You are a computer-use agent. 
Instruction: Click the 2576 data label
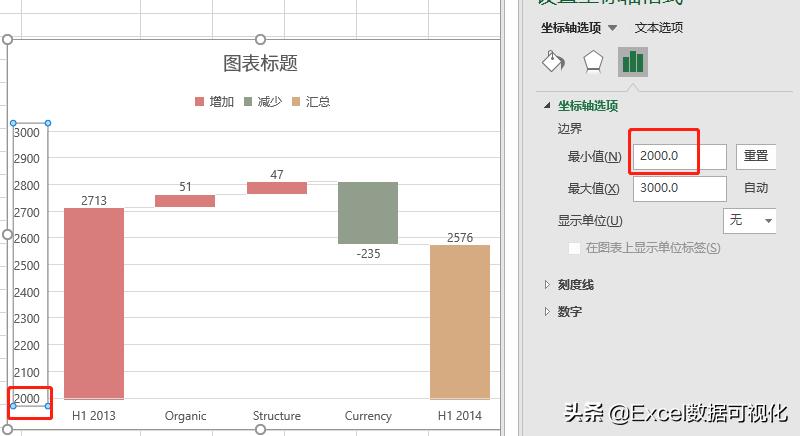click(460, 238)
